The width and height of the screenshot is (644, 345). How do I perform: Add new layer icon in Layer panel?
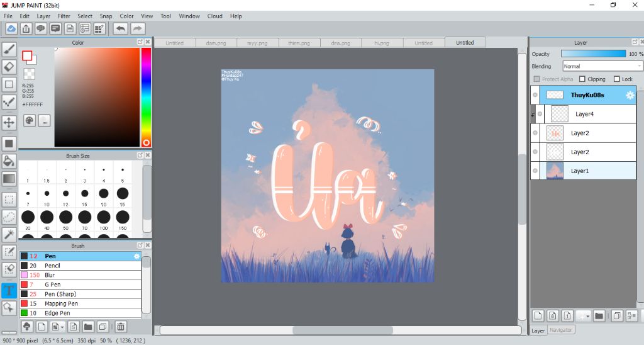tap(538, 316)
